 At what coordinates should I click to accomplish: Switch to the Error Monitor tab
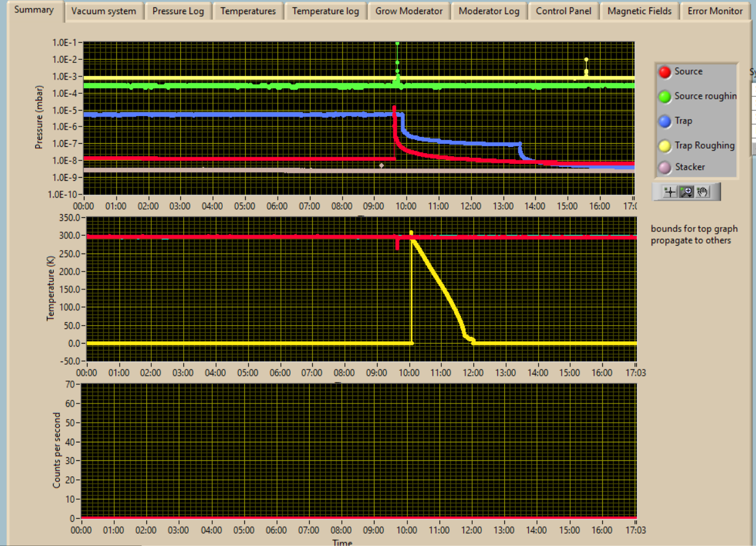(x=715, y=11)
